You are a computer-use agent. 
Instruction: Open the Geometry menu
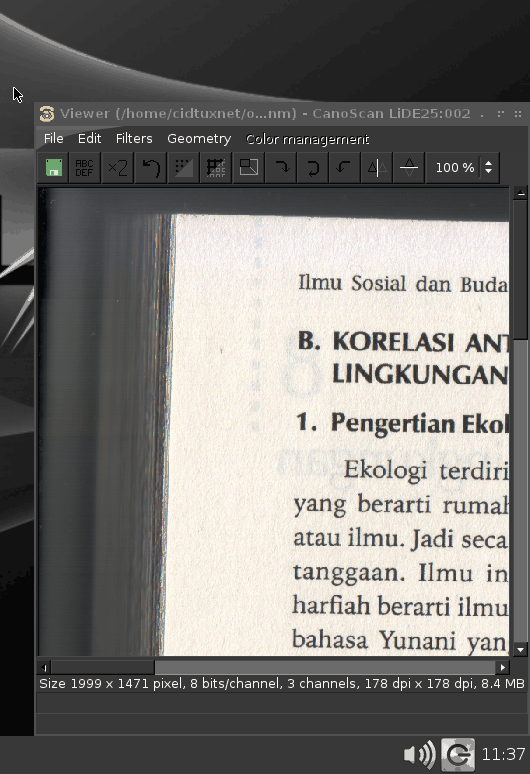coord(199,139)
